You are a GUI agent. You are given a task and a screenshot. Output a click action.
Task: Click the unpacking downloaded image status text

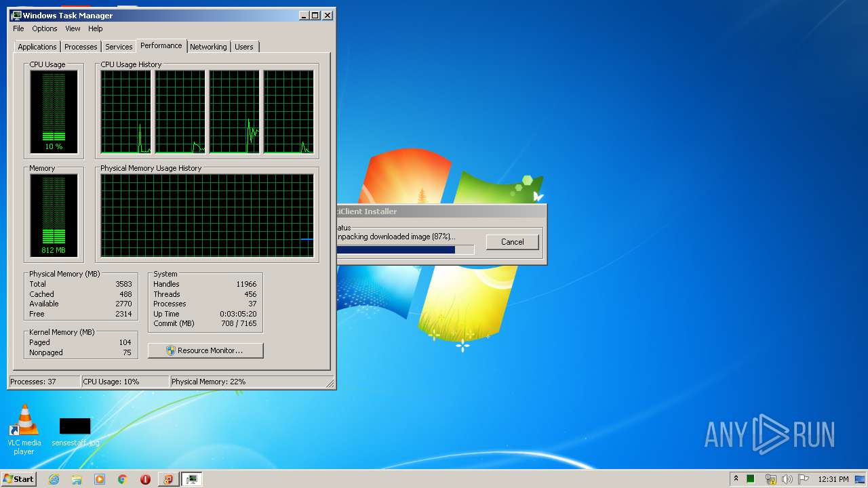(396, 237)
